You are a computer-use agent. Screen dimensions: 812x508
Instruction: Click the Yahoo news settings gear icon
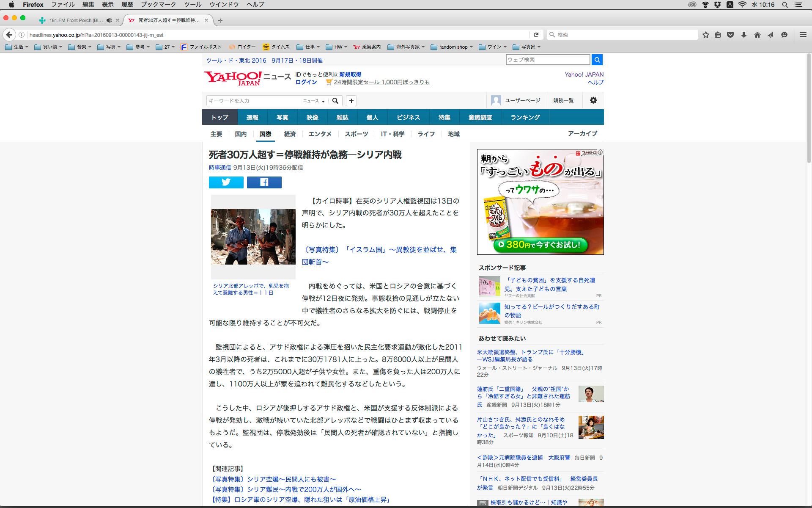(593, 100)
